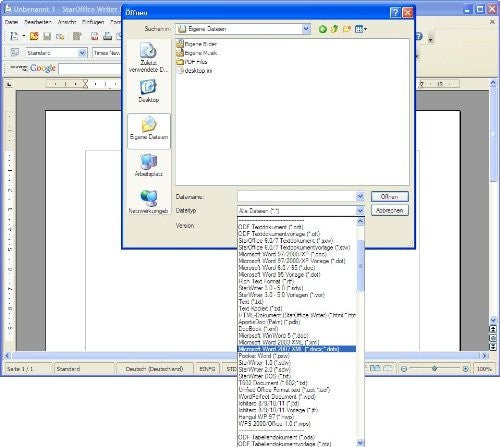Open 'Zuletzt verwendete D...' places shortcut
This screenshot has height=447, width=500.
click(149, 57)
